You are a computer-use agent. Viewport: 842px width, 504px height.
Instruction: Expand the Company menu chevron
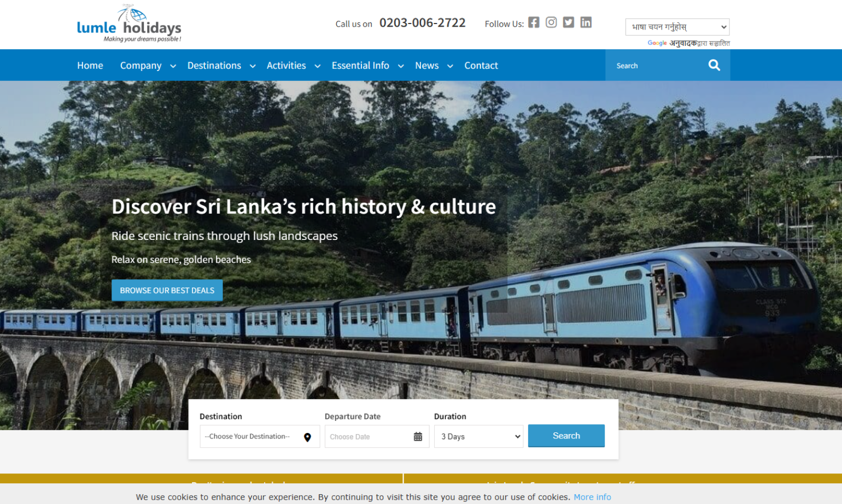(173, 66)
